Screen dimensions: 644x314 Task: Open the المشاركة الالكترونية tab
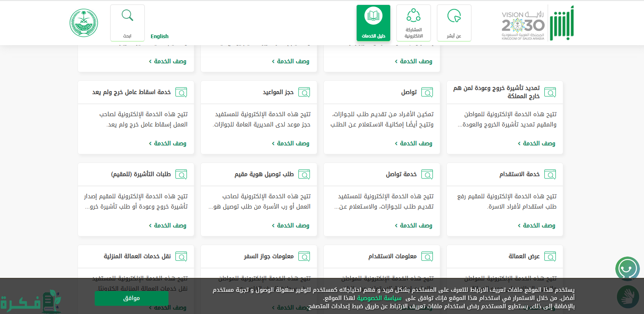(x=413, y=23)
